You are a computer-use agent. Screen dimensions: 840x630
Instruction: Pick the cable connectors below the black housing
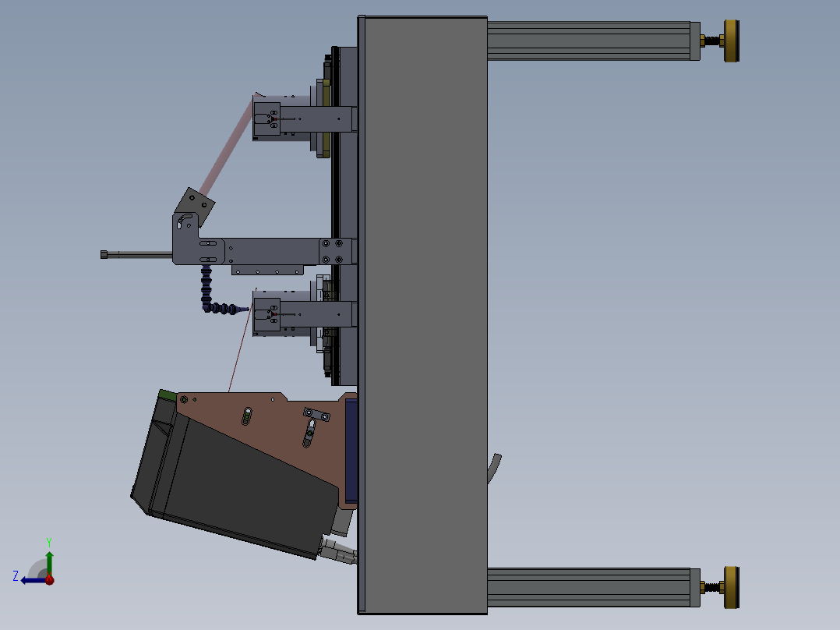338,552
